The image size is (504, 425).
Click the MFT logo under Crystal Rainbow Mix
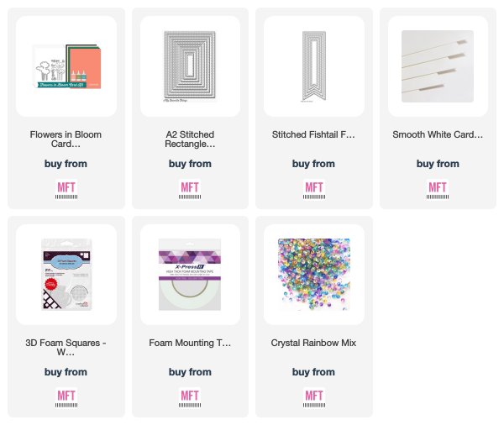pos(314,397)
